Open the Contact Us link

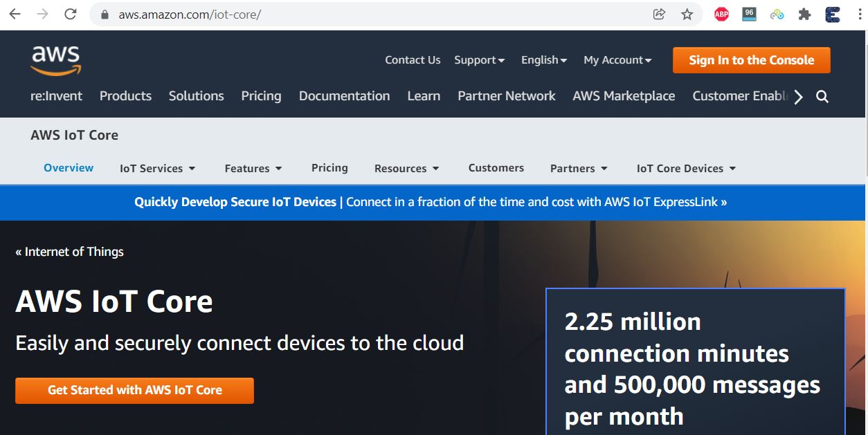(x=413, y=60)
